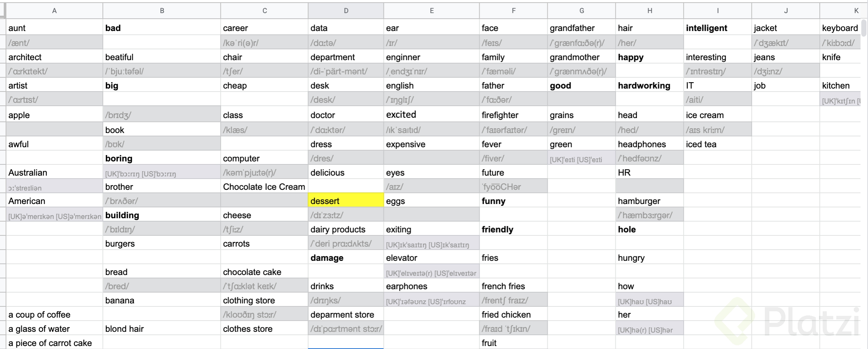
Task: Select the column D header
Action: point(346,11)
